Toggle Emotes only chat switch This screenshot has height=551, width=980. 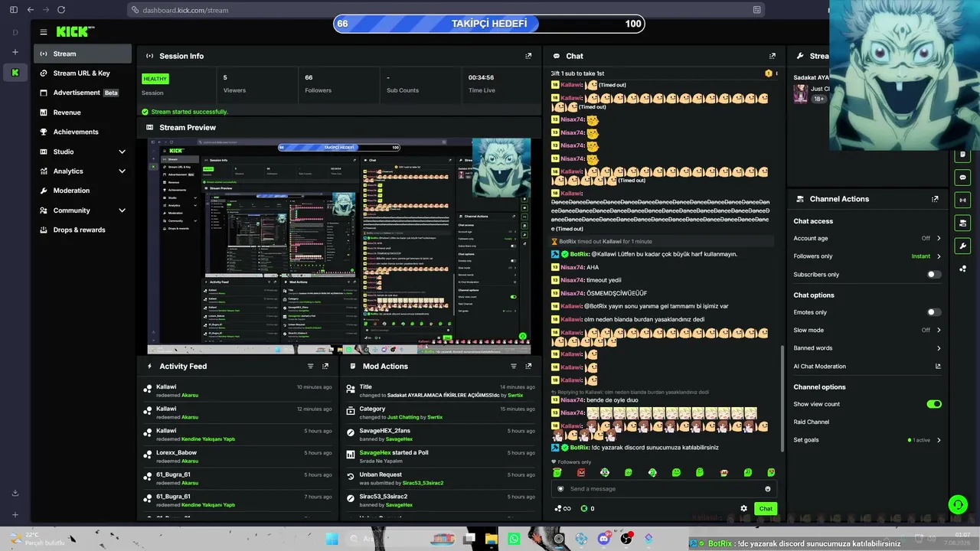coord(934,312)
